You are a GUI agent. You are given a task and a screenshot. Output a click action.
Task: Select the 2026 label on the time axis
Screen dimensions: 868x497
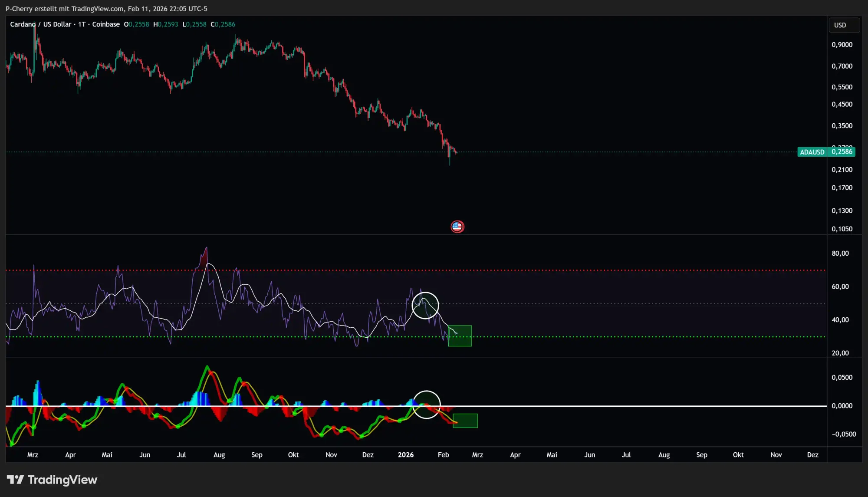coord(405,454)
